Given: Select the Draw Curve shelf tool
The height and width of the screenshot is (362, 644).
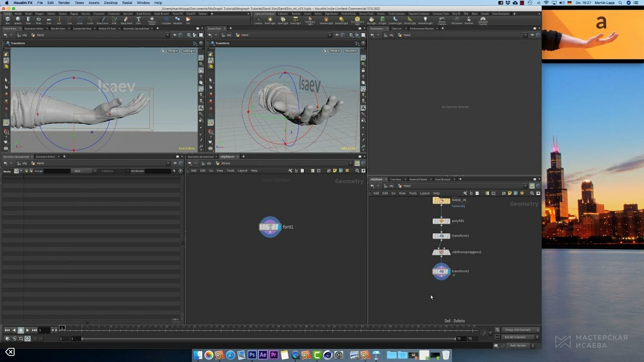Looking at the screenshot, I should (102, 20).
